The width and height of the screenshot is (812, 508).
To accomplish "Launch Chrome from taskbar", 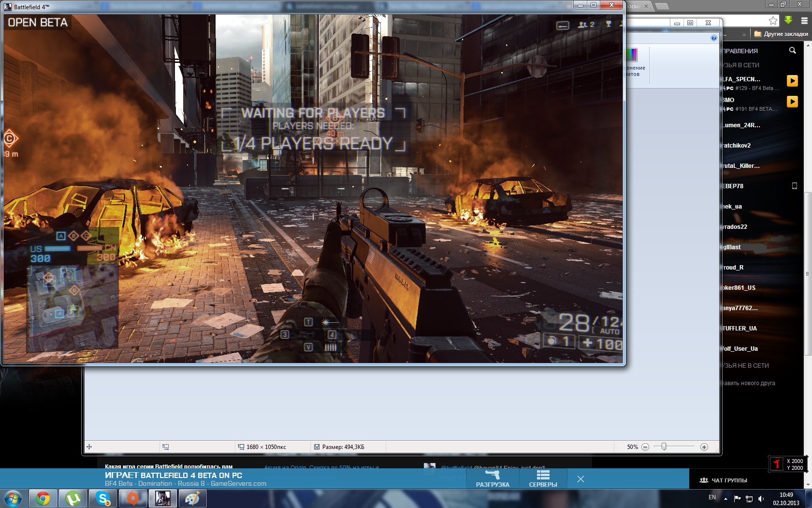I will 43,498.
